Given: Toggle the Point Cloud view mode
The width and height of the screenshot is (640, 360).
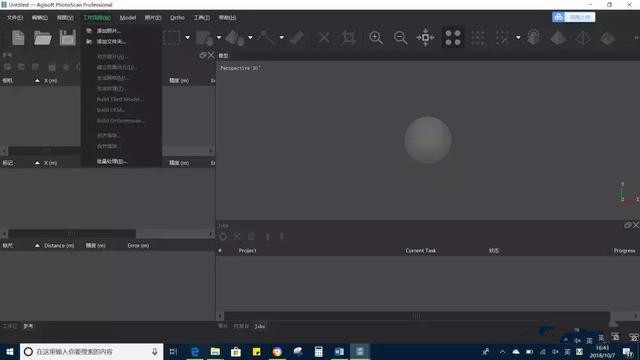Looking at the screenshot, I should click(453, 38).
